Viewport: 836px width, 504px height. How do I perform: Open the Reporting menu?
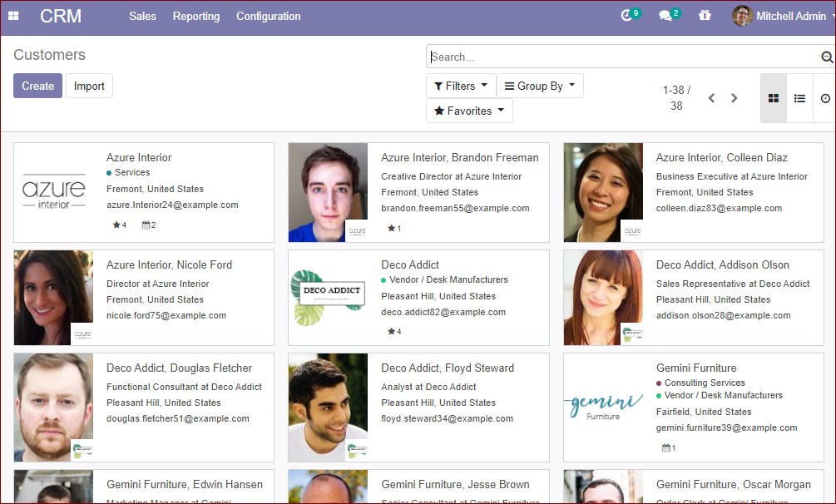[196, 16]
